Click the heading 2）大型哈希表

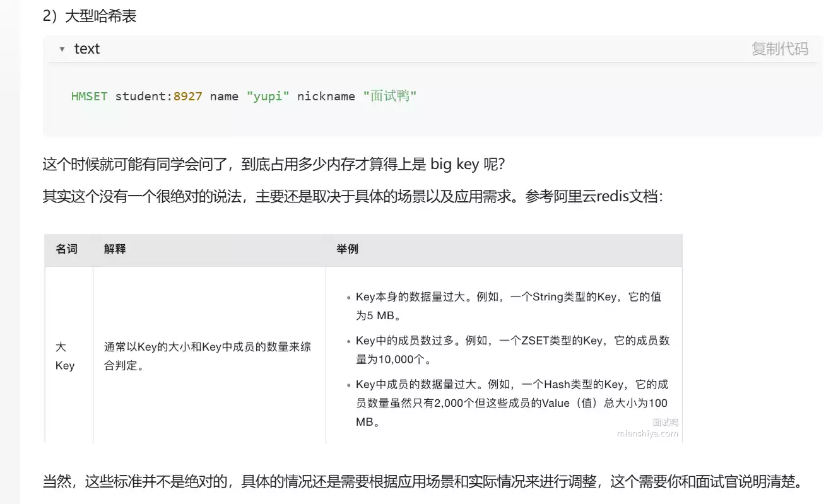click(89, 16)
